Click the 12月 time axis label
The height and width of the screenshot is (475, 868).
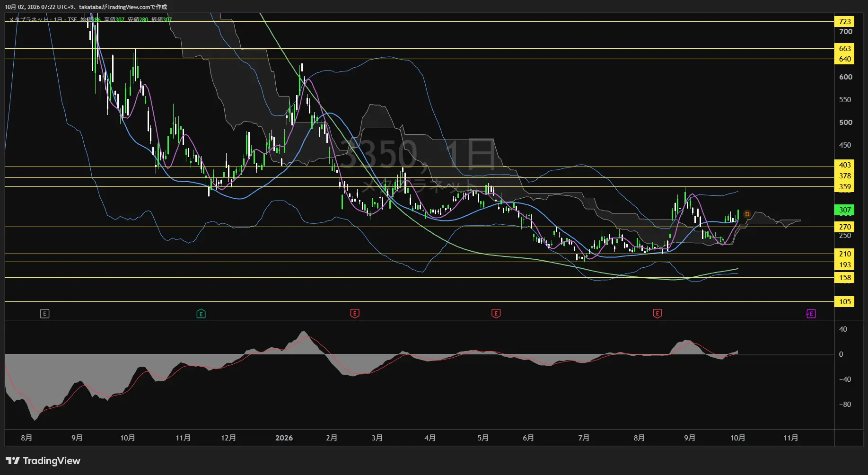(228, 438)
